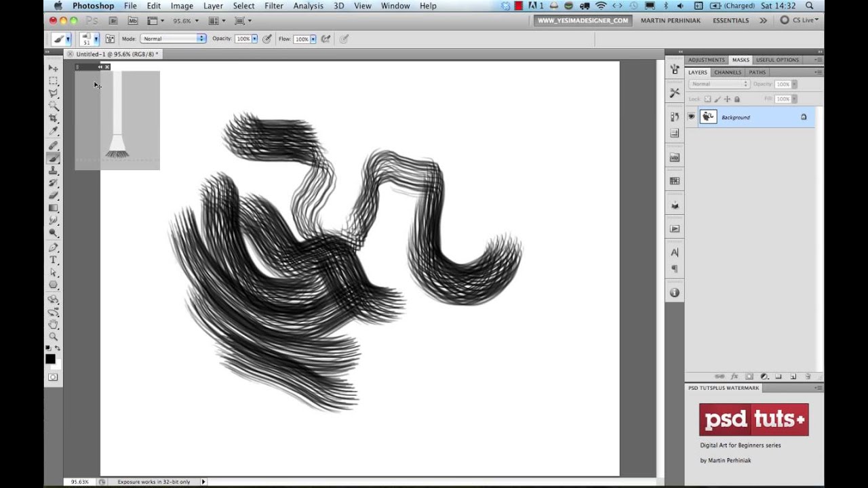This screenshot has height=488, width=868.
Task: Open the View Extras dropdown
Action: [155, 21]
